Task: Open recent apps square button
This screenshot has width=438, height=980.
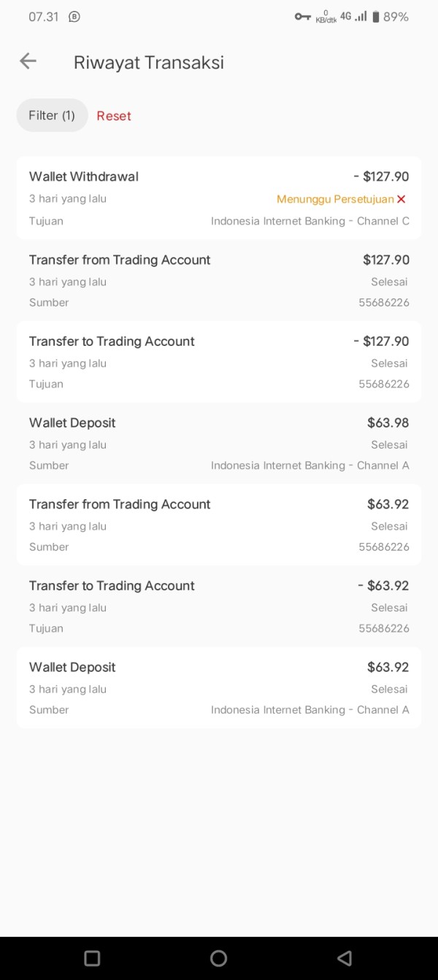Action: point(92,958)
